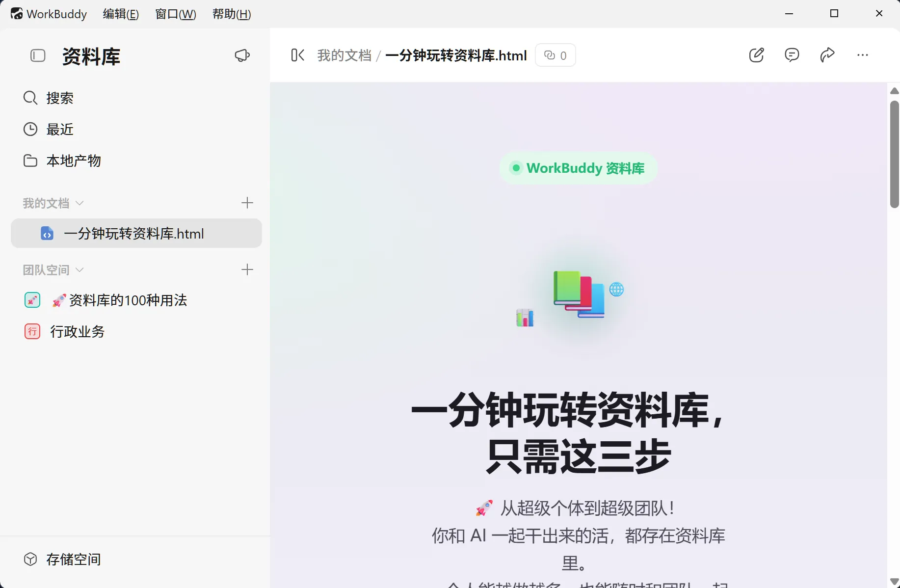The width and height of the screenshot is (900, 588).
Task: Select 一分钟玩转资料库.html in the sidebar
Action: [x=136, y=234]
